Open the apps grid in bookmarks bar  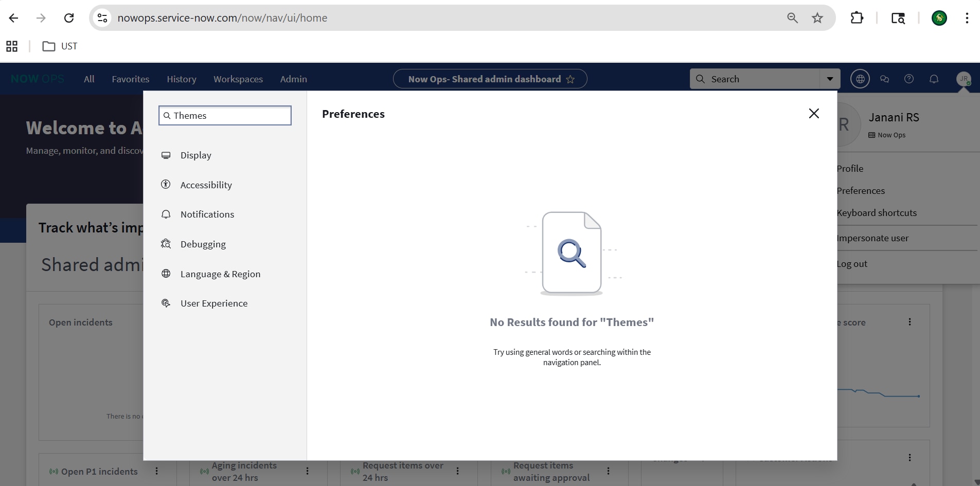[12, 46]
